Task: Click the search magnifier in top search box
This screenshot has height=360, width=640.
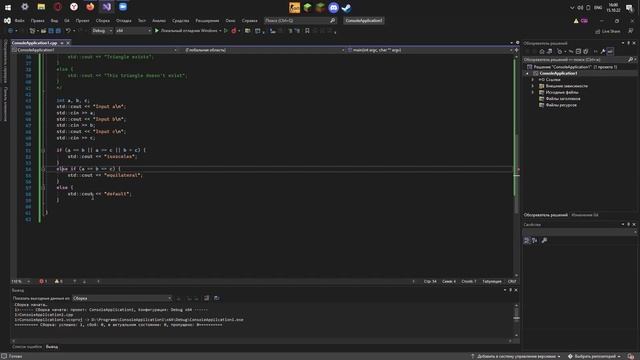Action: pos(333,20)
